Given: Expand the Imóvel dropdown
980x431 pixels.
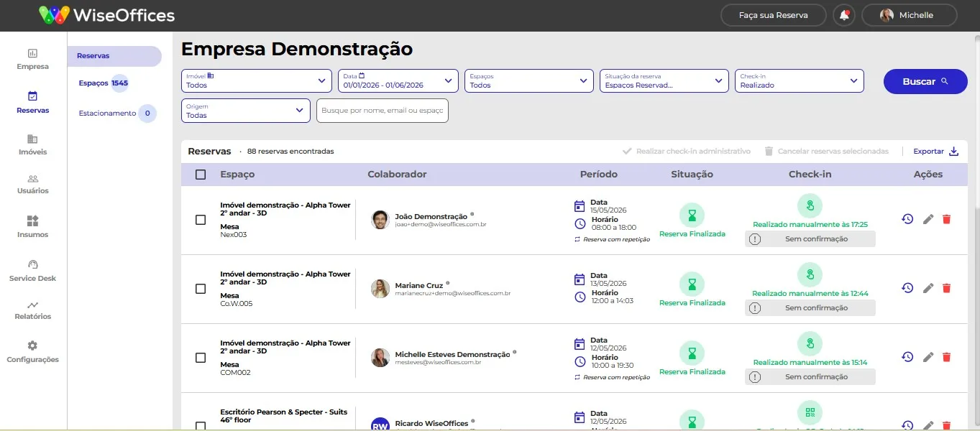Looking at the screenshot, I should (257, 80).
